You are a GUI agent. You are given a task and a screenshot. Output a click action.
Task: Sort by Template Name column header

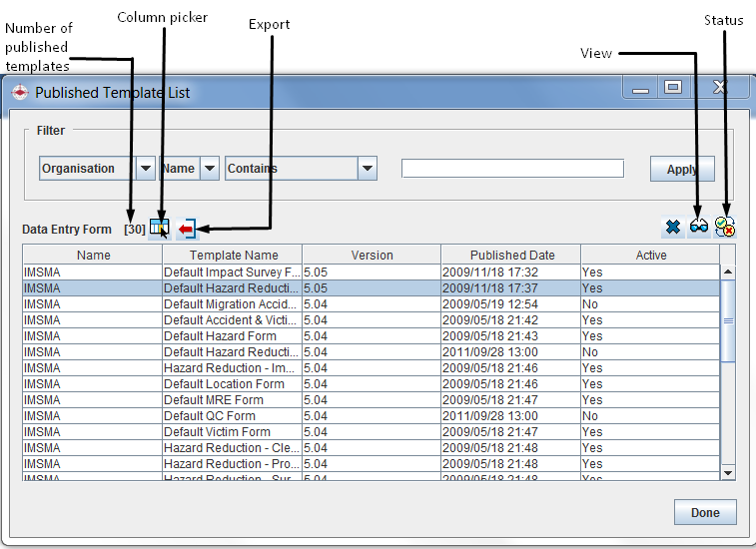point(233,256)
